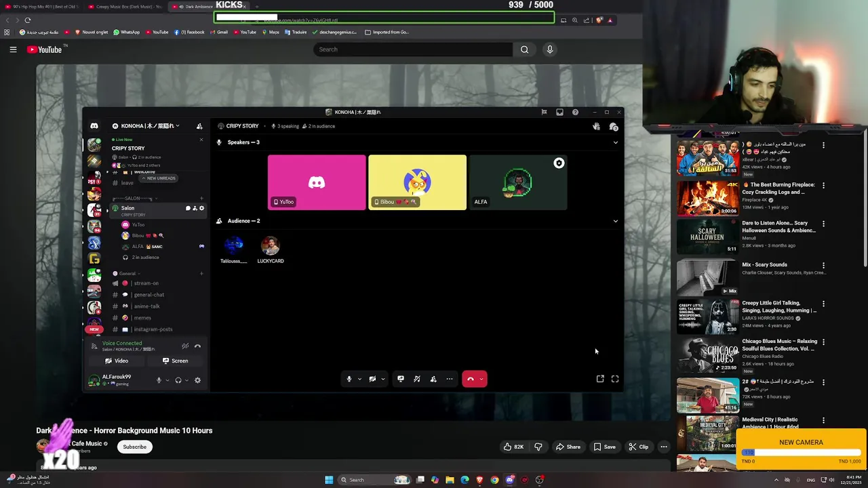Pop out the stage into separate window
Screen dimensions: 868x488
(600, 379)
